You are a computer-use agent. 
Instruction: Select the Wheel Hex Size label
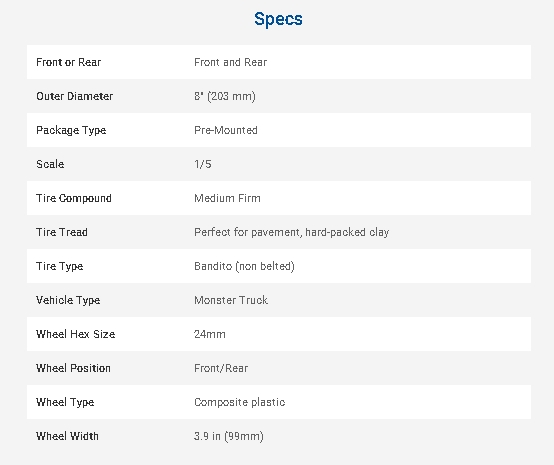pyautogui.click(x=76, y=334)
